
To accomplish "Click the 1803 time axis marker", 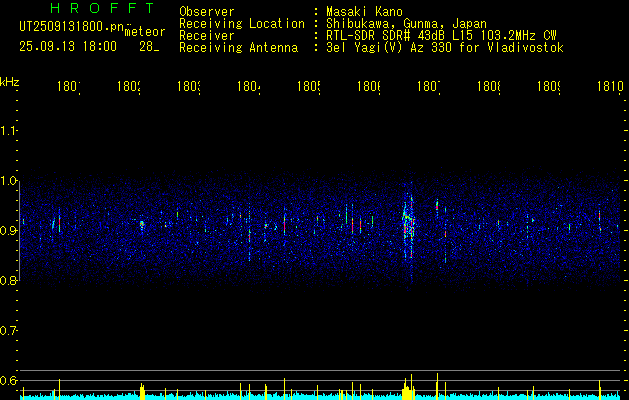I will tap(189, 86).
